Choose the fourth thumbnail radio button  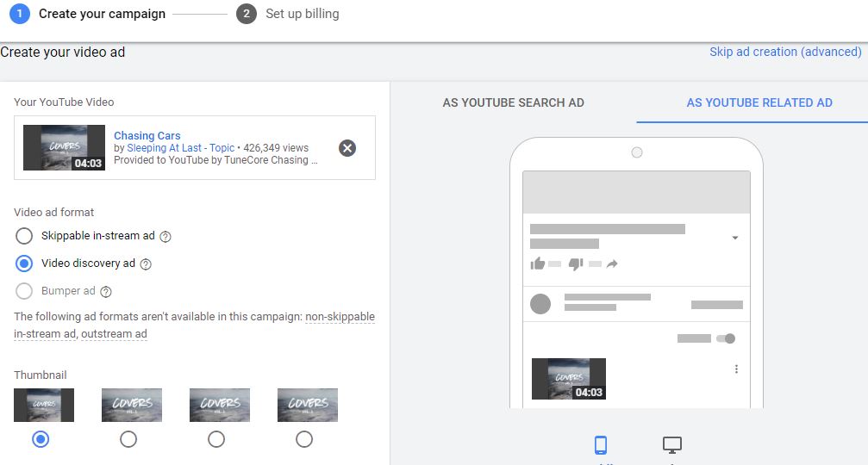tap(304, 439)
